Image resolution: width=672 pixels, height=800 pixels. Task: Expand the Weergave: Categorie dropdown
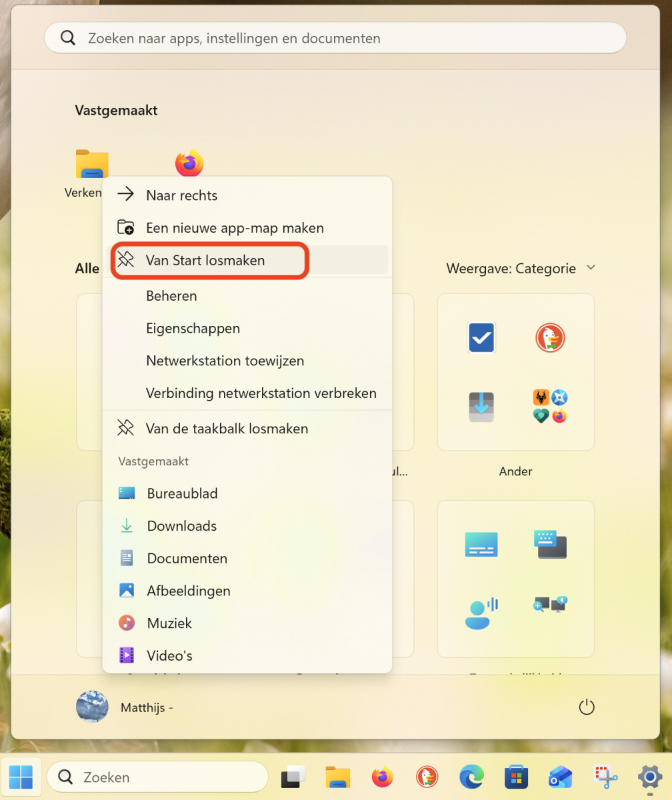click(521, 269)
